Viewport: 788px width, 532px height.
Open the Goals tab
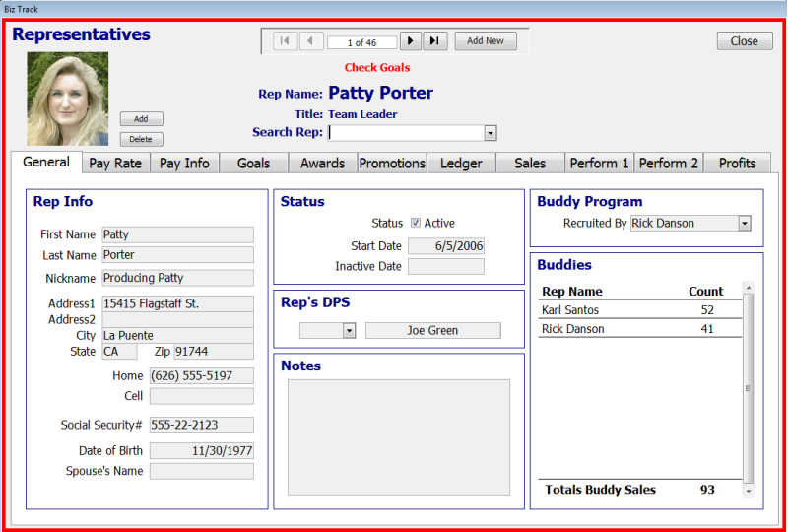point(253,164)
